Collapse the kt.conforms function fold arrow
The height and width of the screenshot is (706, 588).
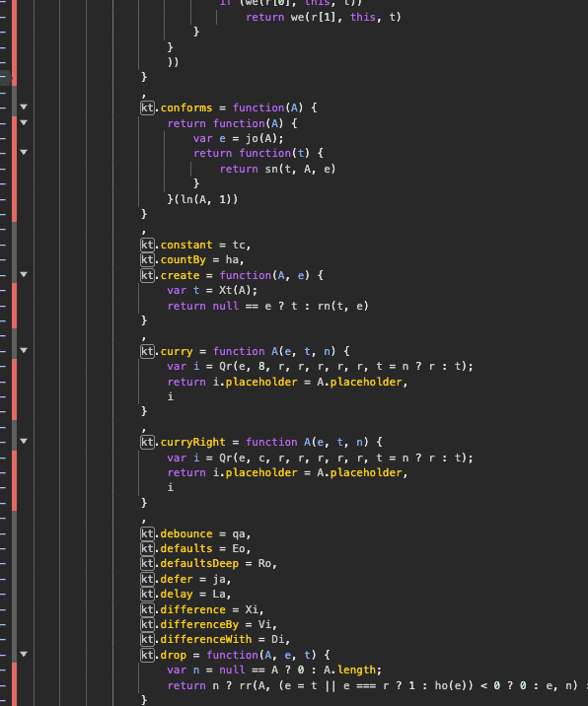coord(24,107)
